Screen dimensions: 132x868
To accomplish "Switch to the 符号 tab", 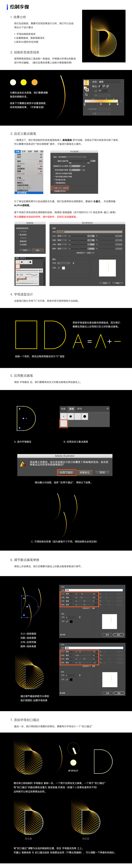I will 80,409.
